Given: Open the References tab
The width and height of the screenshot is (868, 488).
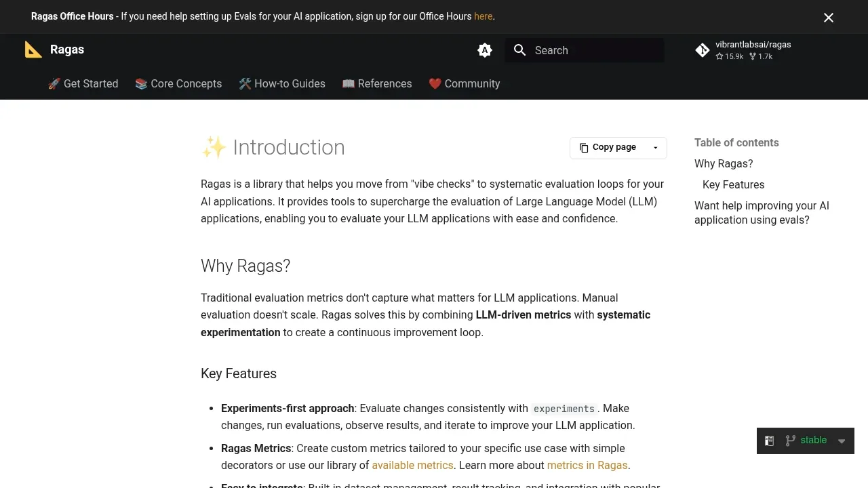Looking at the screenshot, I should click(x=377, y=84).
